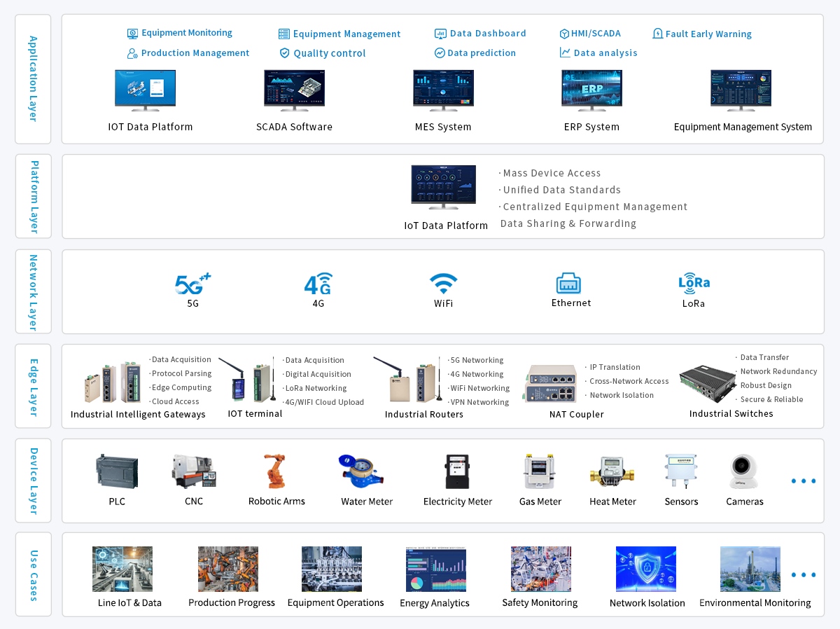Click the Robotic Arms device image
The width and height of the screenshot is (840, 629).
[275, 471]
